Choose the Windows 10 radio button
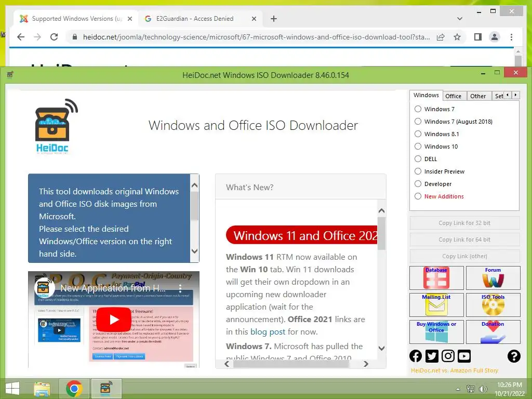The width and height of the screenshot is (532, 399). [x=418, y=146]
